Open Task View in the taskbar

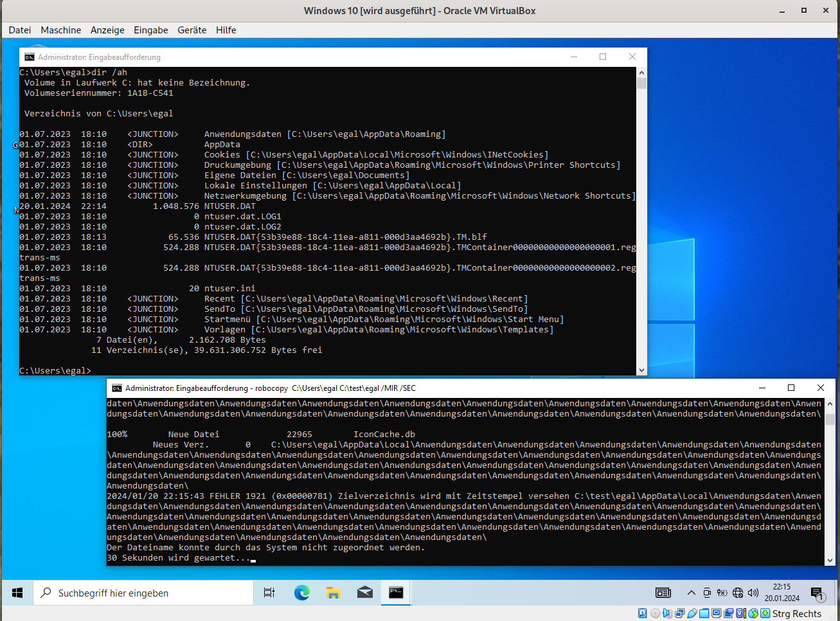pos(269,593)
